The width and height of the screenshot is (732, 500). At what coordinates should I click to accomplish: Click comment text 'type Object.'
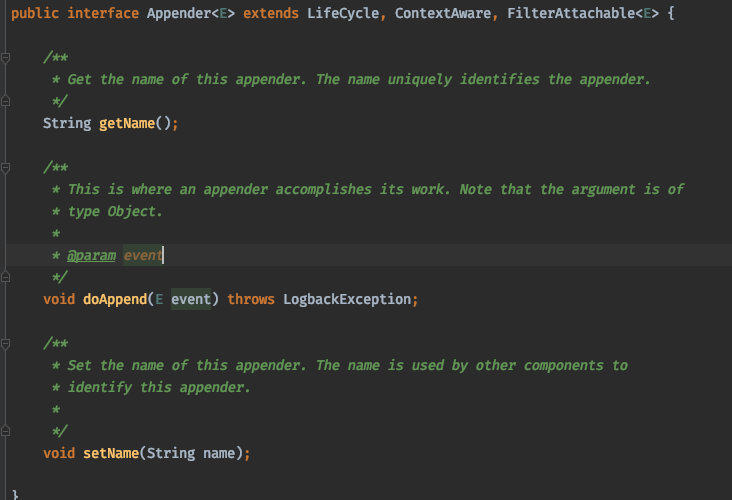pos(115,211)
